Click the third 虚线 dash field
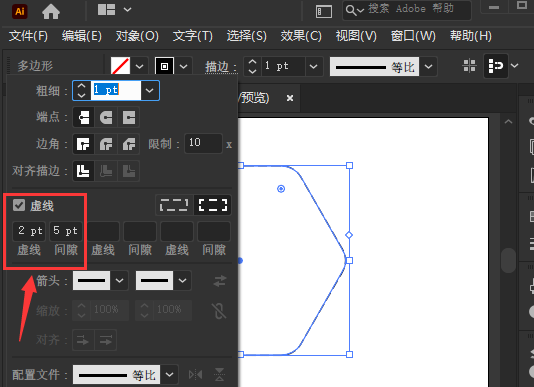This screenshot has width=534, height=387. (x=177, y=231)
